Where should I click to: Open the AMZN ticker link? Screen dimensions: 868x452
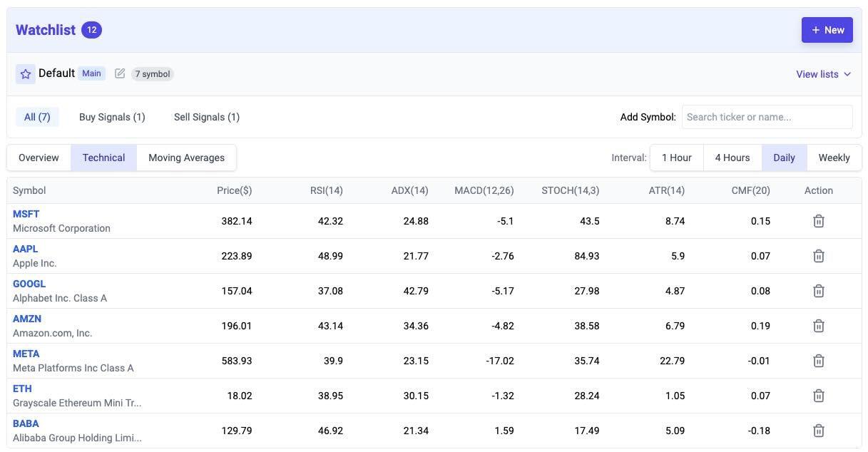pyautogui.click(x=27, y=319)
